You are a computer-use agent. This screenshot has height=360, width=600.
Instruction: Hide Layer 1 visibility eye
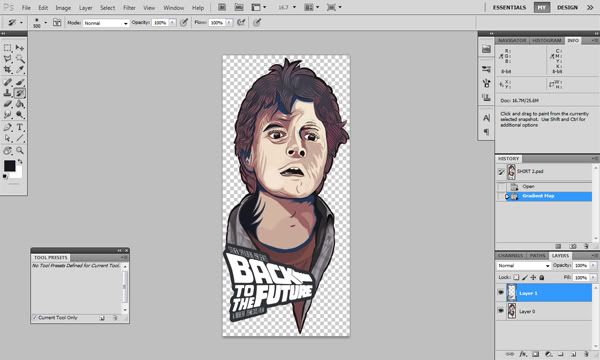click(501, 293)
